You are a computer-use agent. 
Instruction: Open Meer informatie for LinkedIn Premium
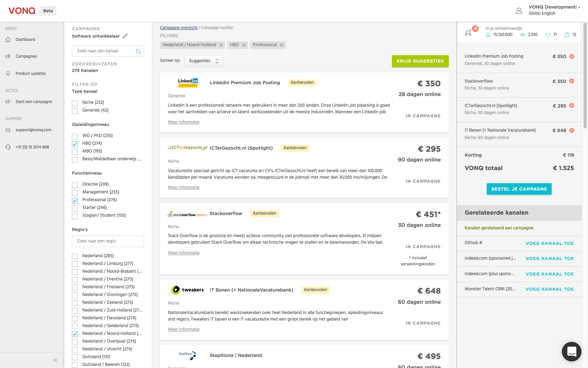184,122
